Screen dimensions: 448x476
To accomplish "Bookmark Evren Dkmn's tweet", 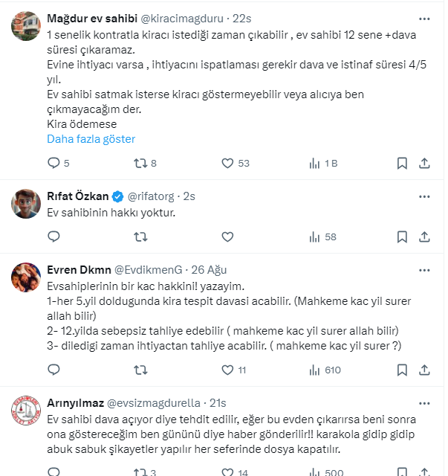I will [x=401, y=369].
